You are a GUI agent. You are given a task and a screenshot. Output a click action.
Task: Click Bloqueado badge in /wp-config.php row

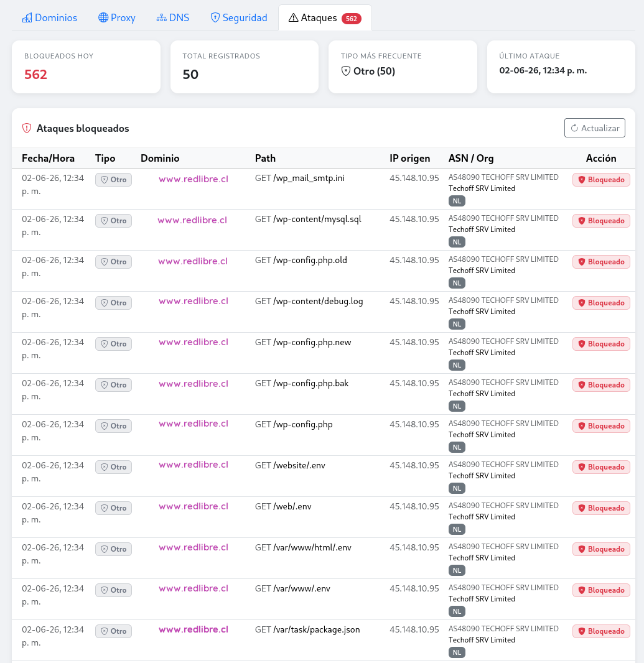[601, 426]
